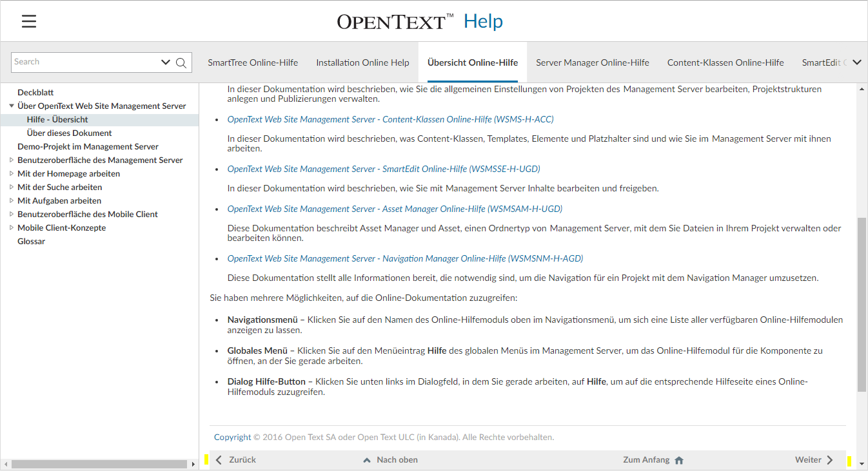868x471 pixels.
Task: Expand the Mit der Homepage arbeiten node
Action: point(12,173)
